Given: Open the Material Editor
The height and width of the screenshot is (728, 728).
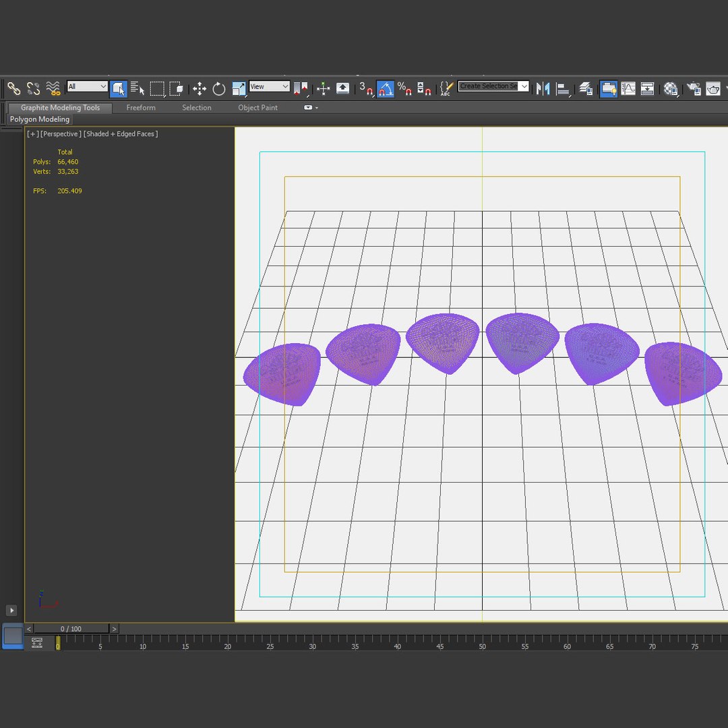Looking at the screenshot, I should 671,88.
